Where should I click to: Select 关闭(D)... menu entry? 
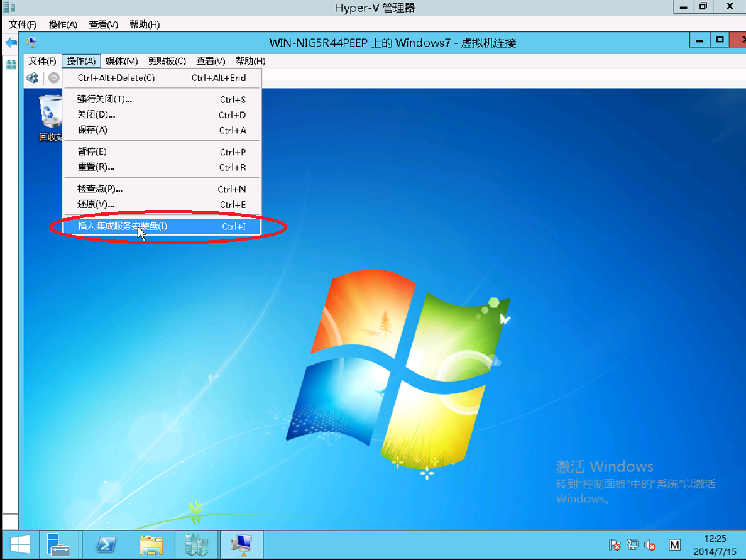coord(162,114)
